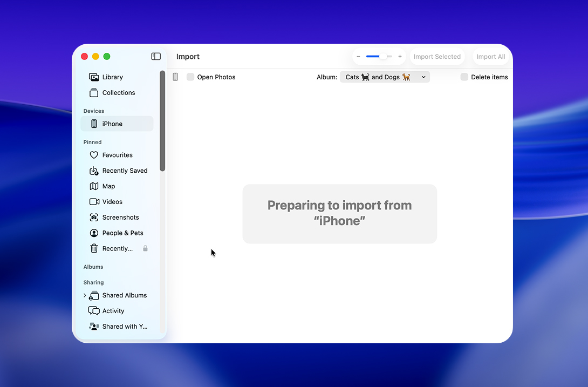The image size is (588, 387).
Task: Click the Pinned section header
Action: 93,142
